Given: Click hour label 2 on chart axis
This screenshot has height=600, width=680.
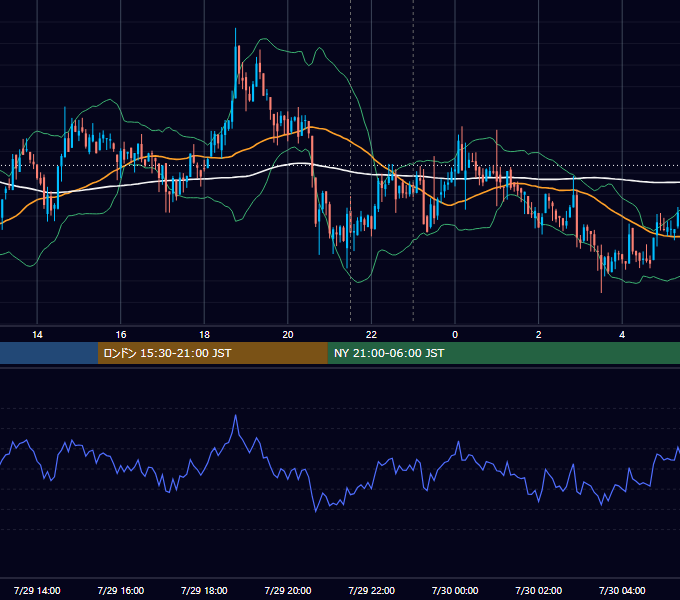Looking at the screenshot, I should point(539,335).
